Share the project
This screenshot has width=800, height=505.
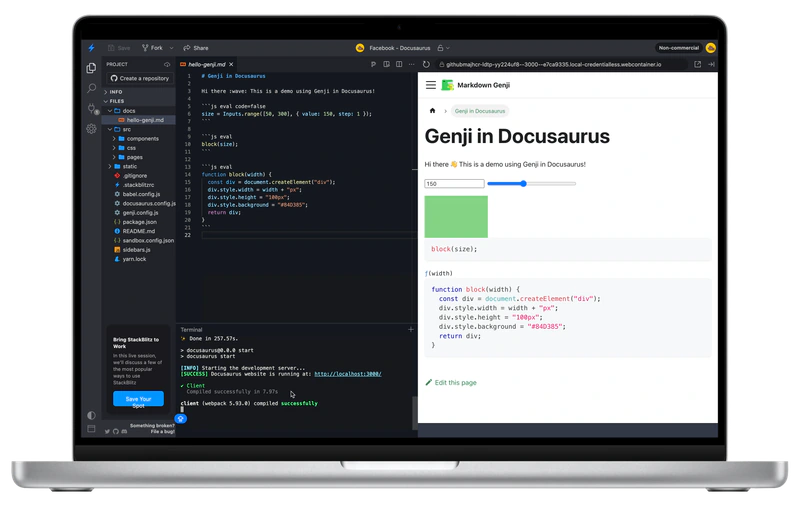click(196, 48)
